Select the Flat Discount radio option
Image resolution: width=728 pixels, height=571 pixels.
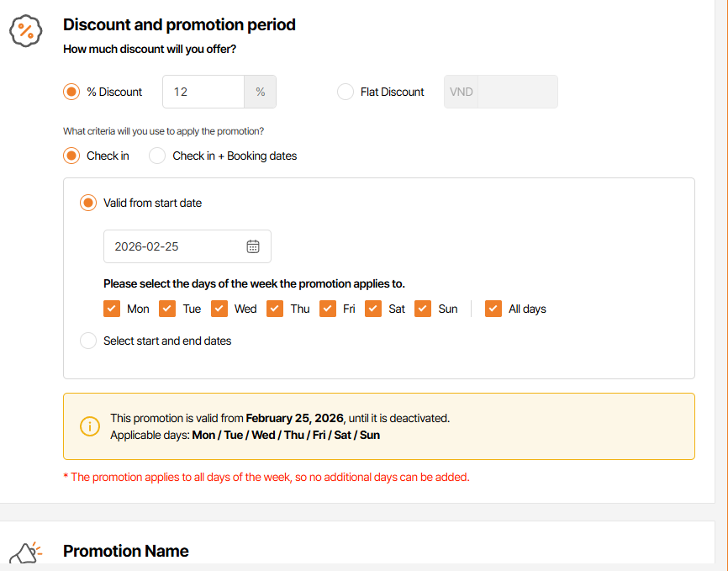click(x=346, y=92)
